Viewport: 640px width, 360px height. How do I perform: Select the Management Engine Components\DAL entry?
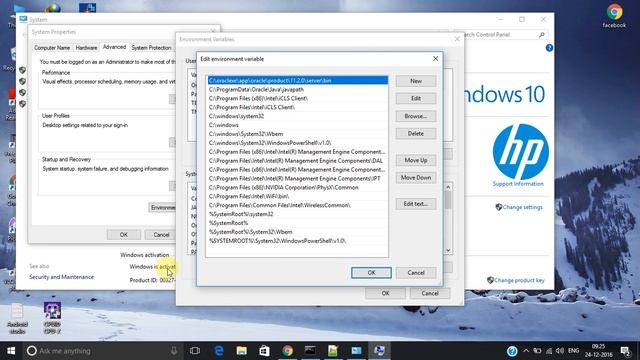(x=298, y=161)
